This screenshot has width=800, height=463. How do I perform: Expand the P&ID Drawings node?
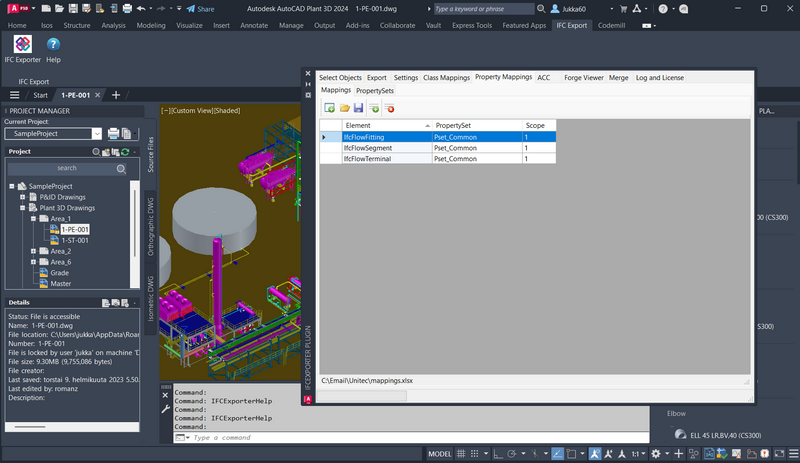[x=22, y=197]
